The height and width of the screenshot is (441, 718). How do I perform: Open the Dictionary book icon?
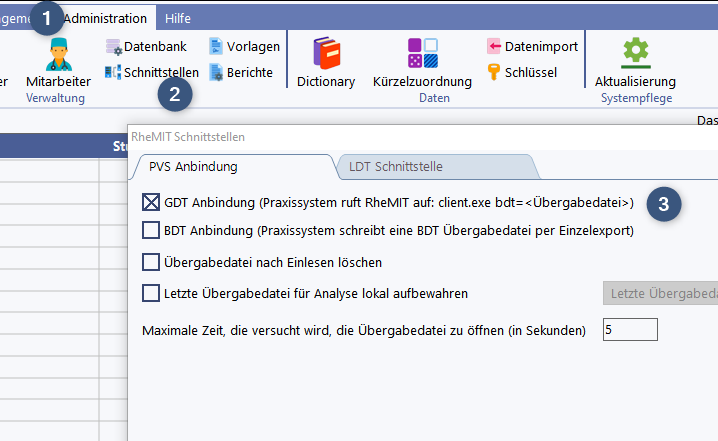pyautogui.click(x=326, y=62)
